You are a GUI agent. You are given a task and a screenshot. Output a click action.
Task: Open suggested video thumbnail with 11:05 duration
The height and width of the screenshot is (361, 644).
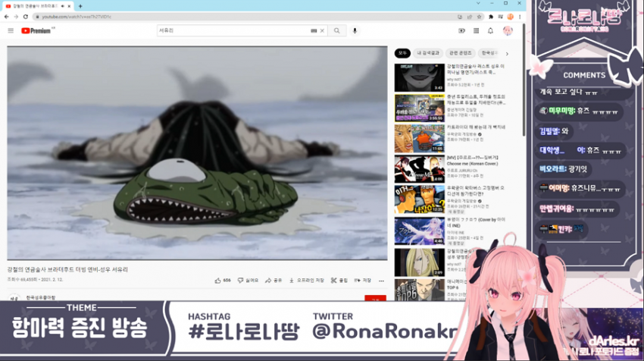pos(419,139)
